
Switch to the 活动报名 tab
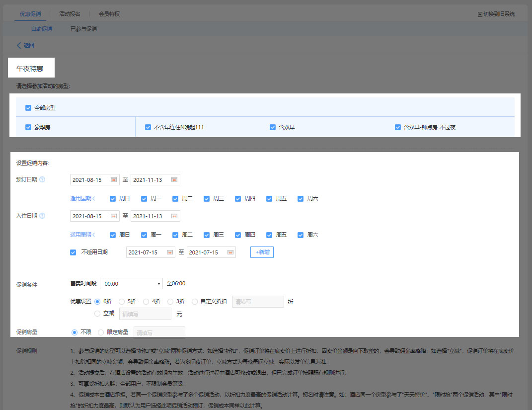click(70, 14)
